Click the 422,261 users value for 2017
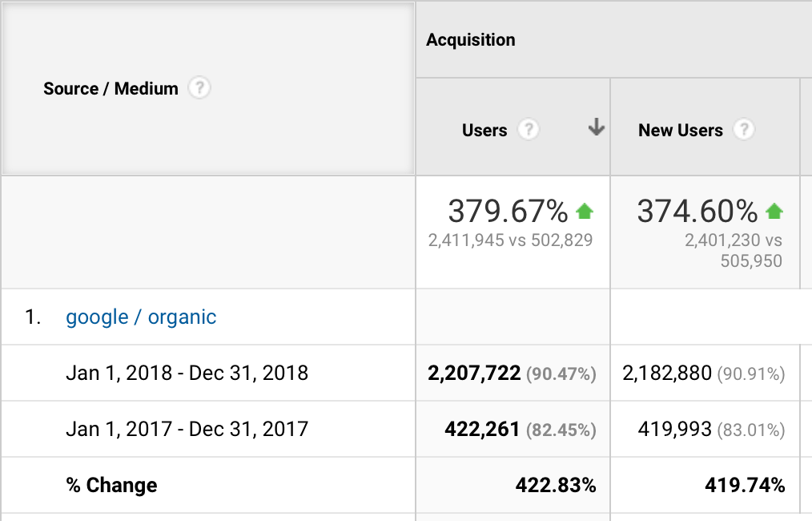This screenshot has height=521, width=812. (482, 429)
